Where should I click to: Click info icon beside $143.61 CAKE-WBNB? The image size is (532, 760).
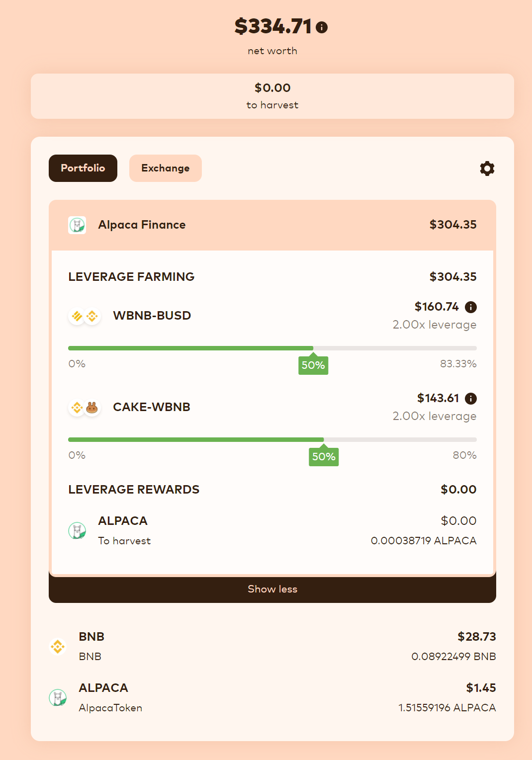[x=471, y=399]
